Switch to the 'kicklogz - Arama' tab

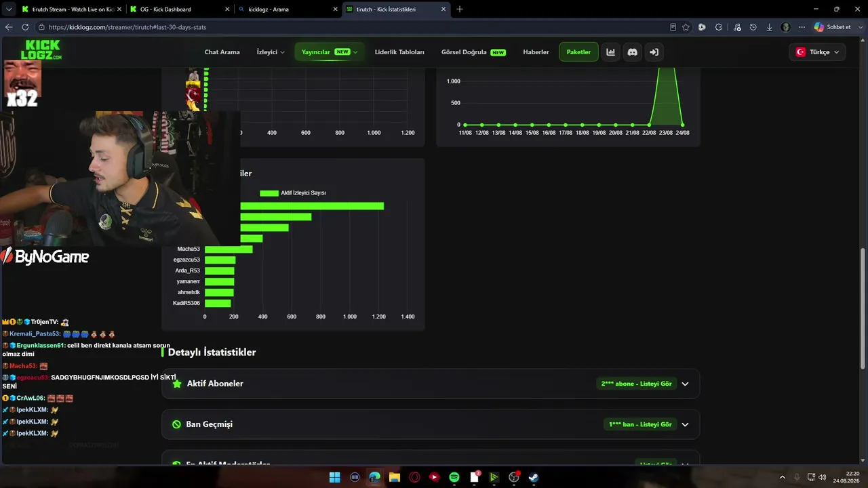[x=288, y=9]
